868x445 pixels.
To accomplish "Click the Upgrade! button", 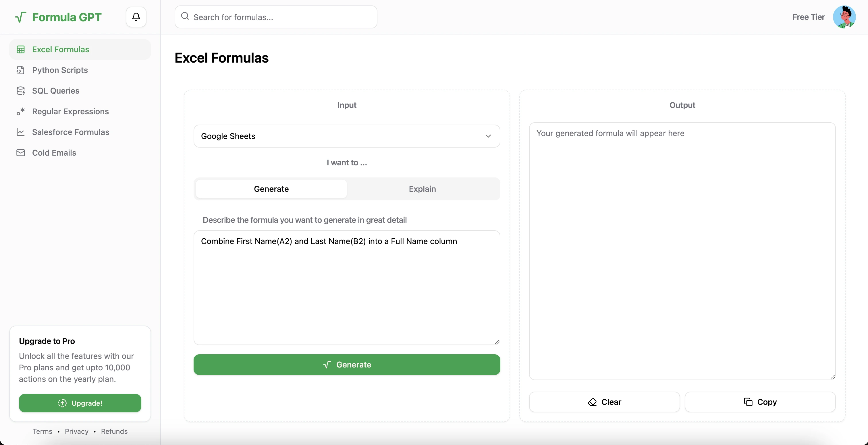I will (x=80, y=403).
